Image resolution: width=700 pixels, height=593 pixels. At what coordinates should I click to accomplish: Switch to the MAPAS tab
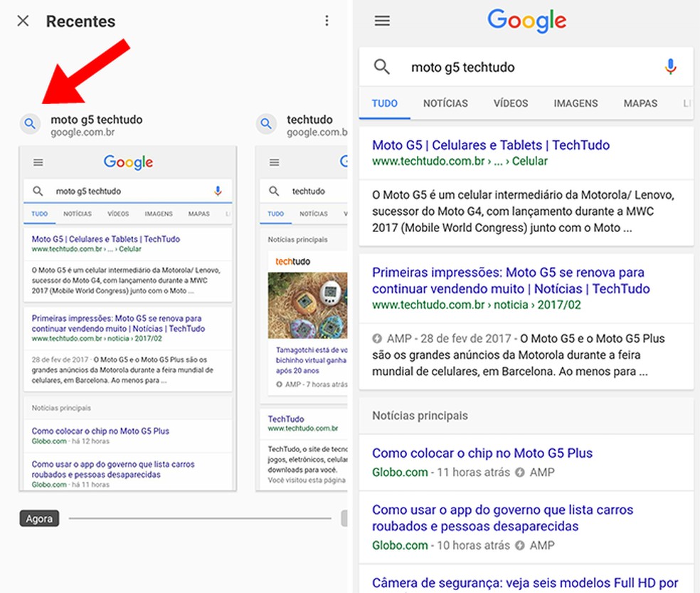(640, 103)
